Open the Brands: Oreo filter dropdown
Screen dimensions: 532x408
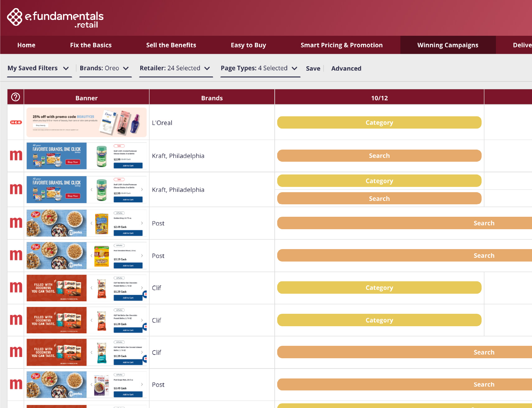point(105,68)
